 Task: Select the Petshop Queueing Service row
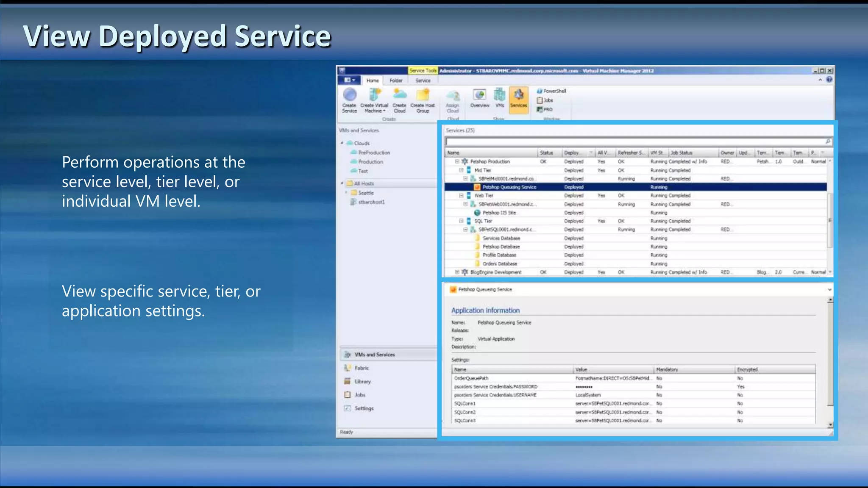point(636,187)
